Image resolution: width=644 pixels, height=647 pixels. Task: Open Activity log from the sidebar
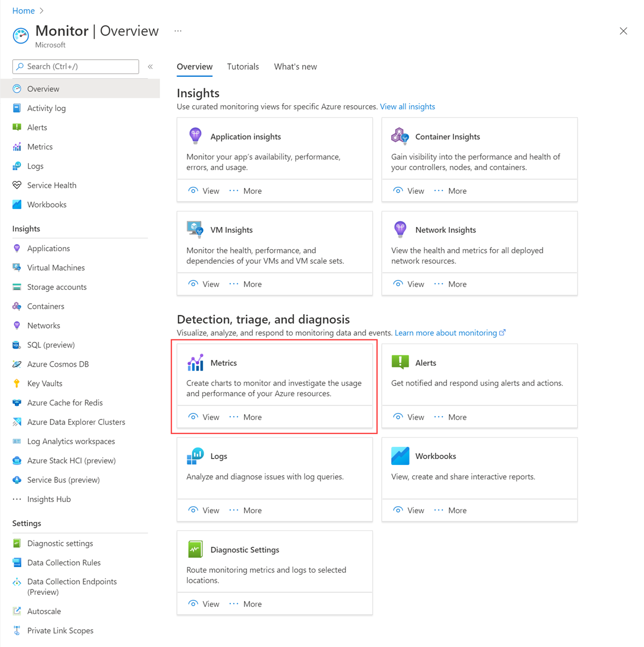tap(47, 108)
